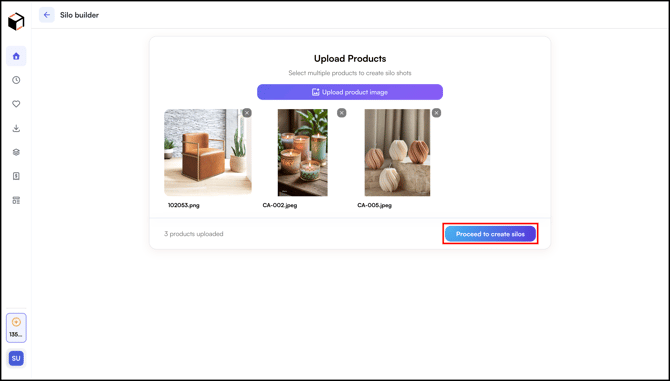Click the cube app logo
The height and width of the screenshot is (381, 670).
tap(16, 21)
